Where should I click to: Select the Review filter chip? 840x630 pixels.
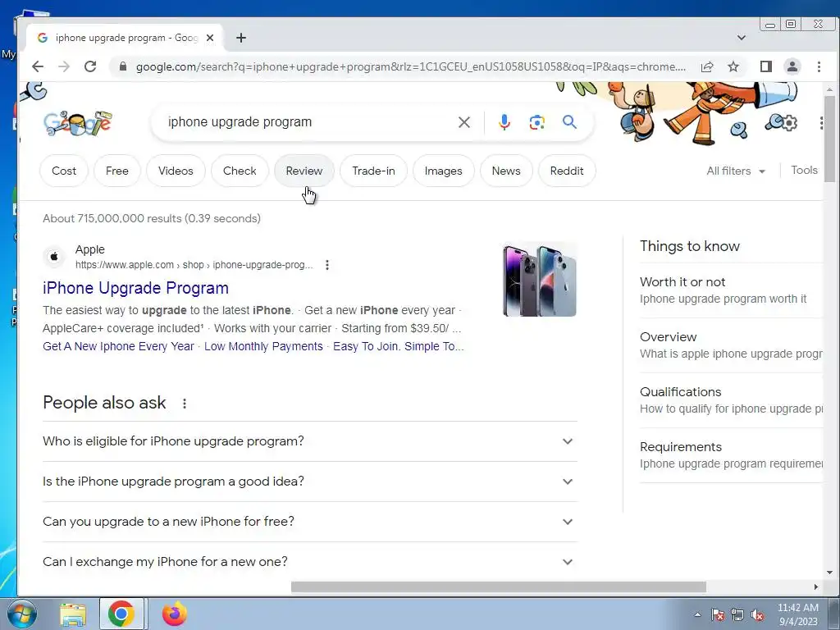coord(304,171)
